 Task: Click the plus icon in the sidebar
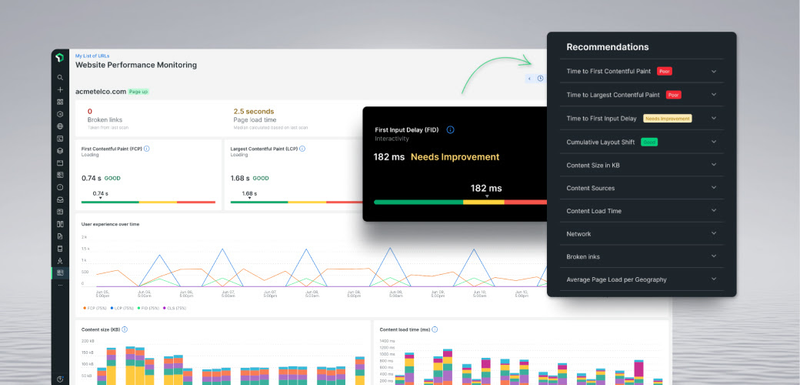(x=60, y=90)
